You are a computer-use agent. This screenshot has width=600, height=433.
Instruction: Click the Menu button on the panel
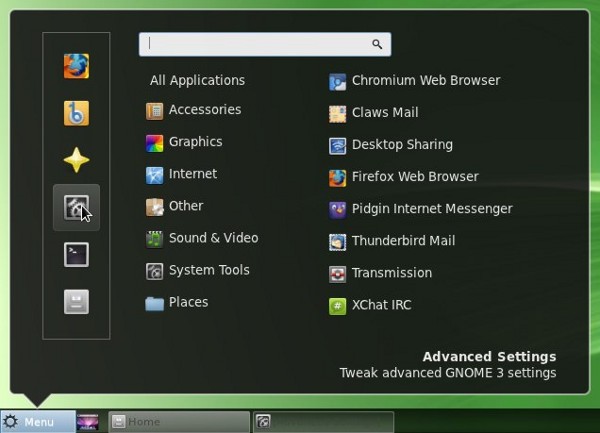click(x=37, y=422)
